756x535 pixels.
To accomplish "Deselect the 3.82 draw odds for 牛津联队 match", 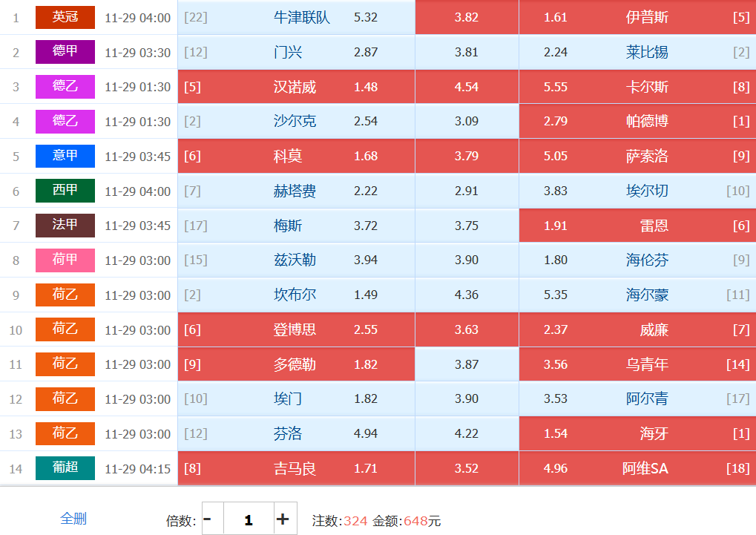I will point(467,17).
